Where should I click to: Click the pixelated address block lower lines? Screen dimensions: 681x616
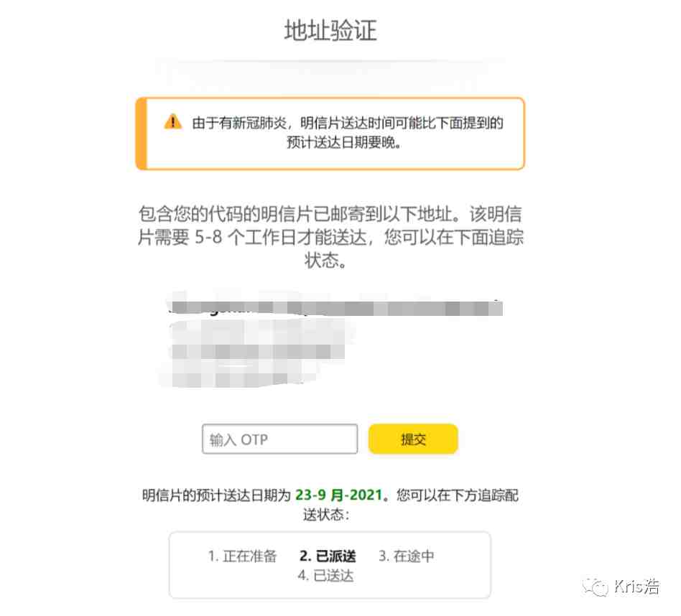(256, 353)
